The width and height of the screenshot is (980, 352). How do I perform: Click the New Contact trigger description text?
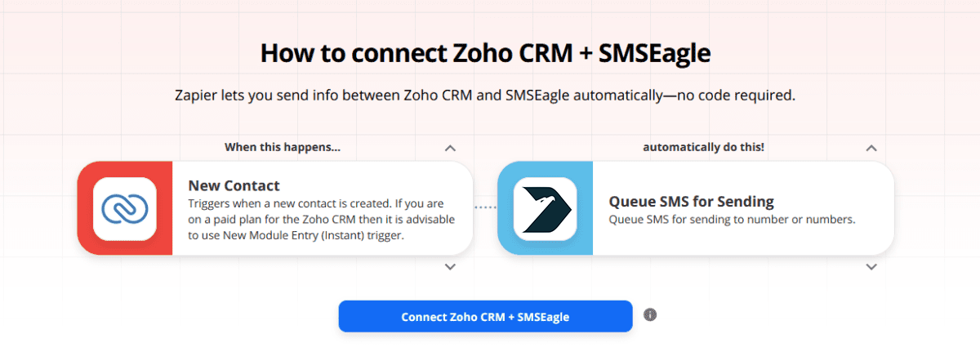[x=322, y=220]
